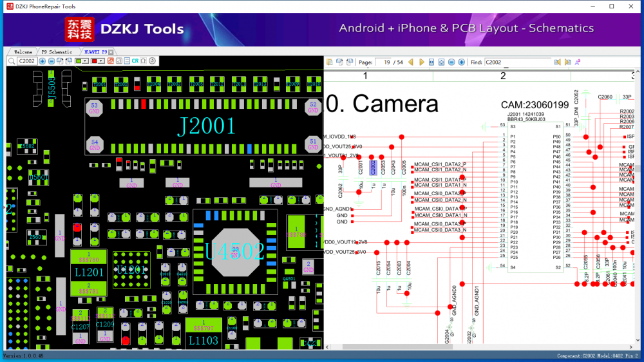Image resolution: width=644 pixels, height=362 pixels.
Task: Click the second copy-page icon in schematic toolbar
Action: pyautogui.click(x=350, y=62)
